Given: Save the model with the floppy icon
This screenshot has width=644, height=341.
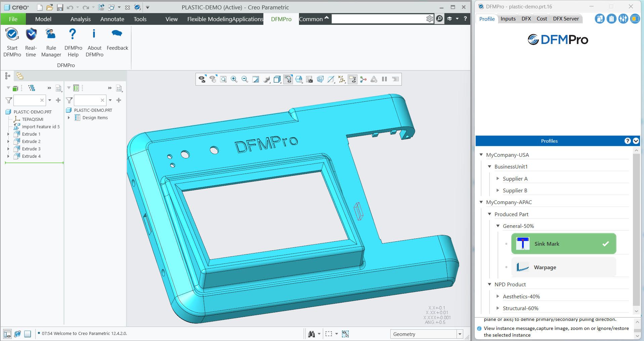Looking at the screenshot, I should 60,7.
